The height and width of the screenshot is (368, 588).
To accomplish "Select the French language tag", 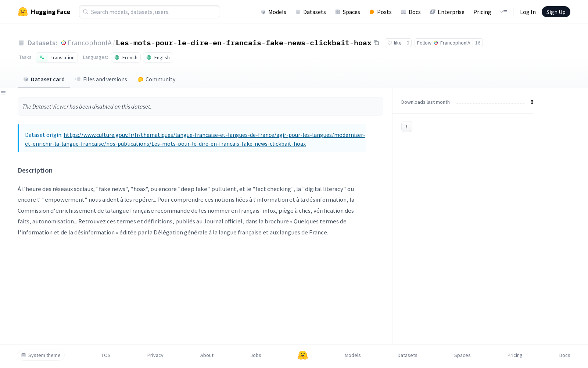I will pos(126,57).
